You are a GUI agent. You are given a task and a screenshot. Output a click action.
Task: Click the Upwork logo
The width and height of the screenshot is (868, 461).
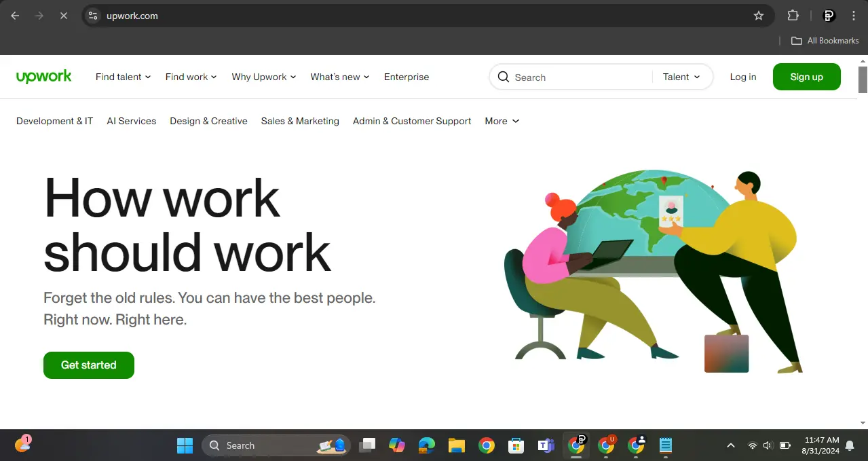click(44, 77)
